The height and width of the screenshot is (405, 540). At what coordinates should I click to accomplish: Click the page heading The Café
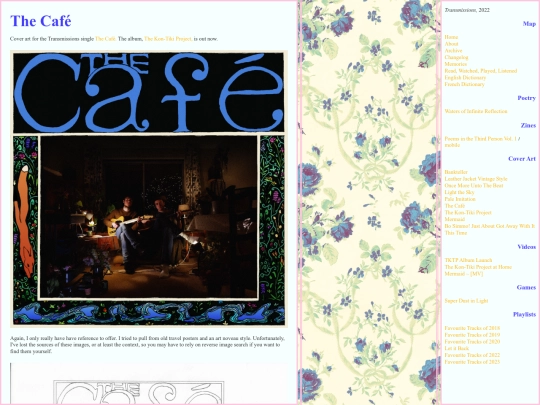(x=41, y=21)
